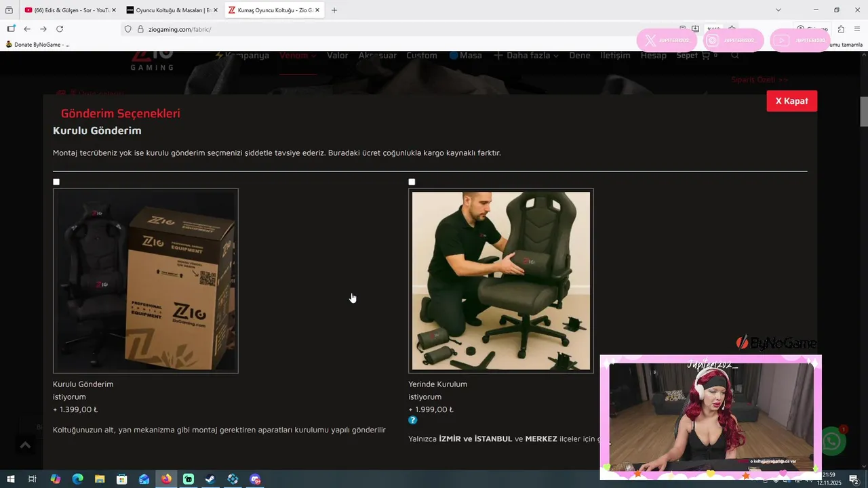Open the Sepet shopping cart
868x488 pixels.
[696, 56]
